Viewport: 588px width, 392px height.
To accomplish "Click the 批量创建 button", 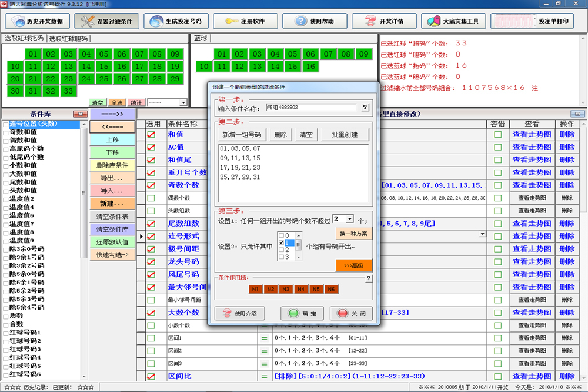I will coord(345,134).
